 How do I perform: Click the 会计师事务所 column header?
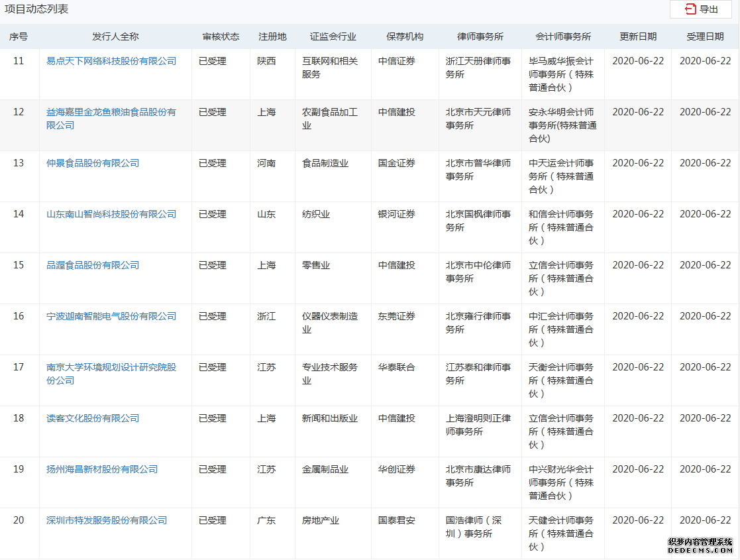coord(563,37)
